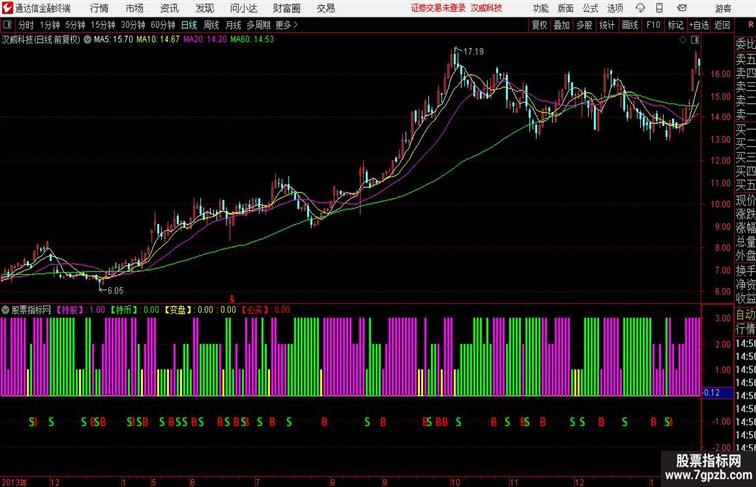Click the MA20: 14.20 value
The height and width of the screenshot is (487, 756).
coord(205,40)
